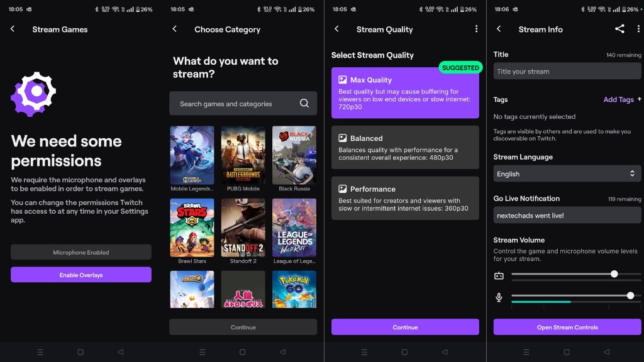The image size is (644, 362).
Task: Choose the Black Russia category thumbnail
Action: pos(294,155)
